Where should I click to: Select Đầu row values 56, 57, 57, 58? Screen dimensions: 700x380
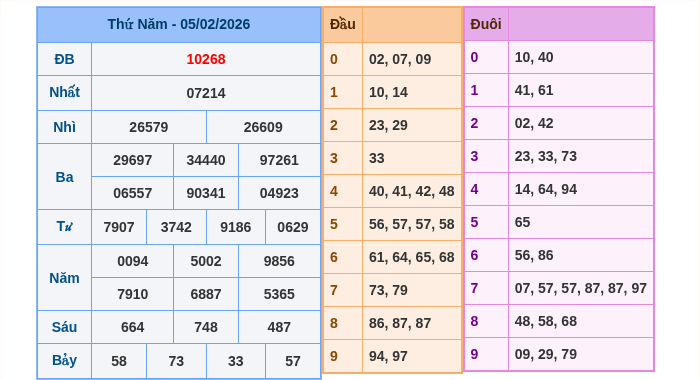(x=412, y=225)
